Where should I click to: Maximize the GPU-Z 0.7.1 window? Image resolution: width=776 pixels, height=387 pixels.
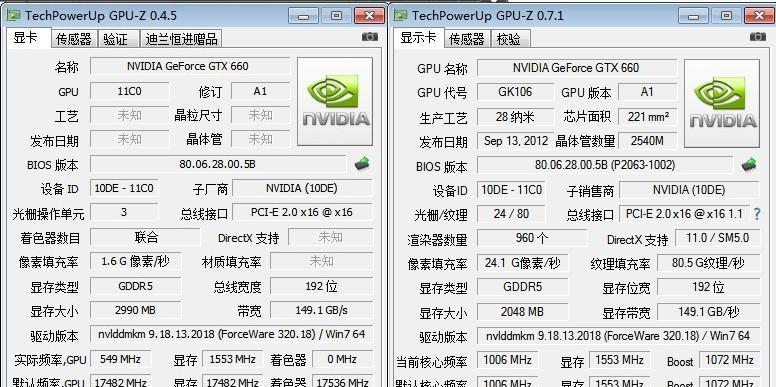point(726,16)
